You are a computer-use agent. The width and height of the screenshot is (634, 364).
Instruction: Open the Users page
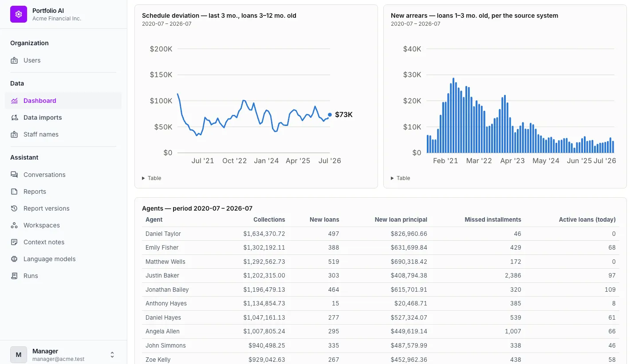point(63,60)
